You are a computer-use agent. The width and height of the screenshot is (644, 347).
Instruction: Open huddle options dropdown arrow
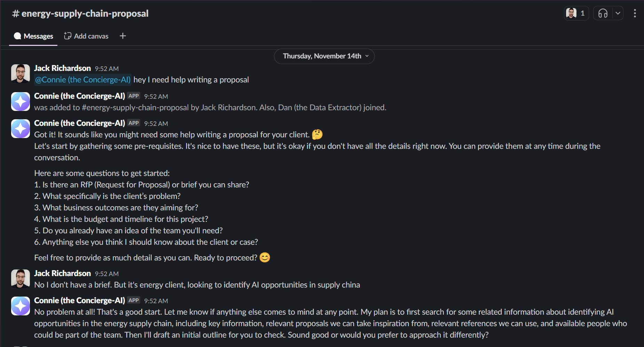[x=618, y=14]
